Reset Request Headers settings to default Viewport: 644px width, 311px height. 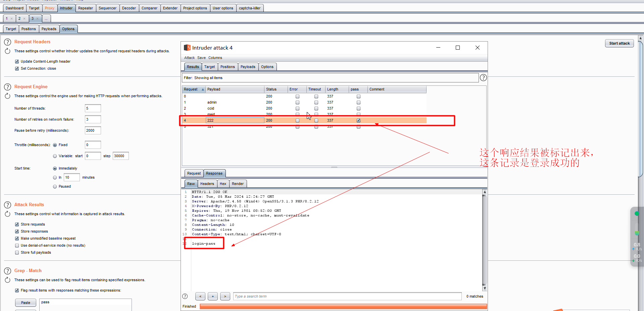(x=7, y=51)
